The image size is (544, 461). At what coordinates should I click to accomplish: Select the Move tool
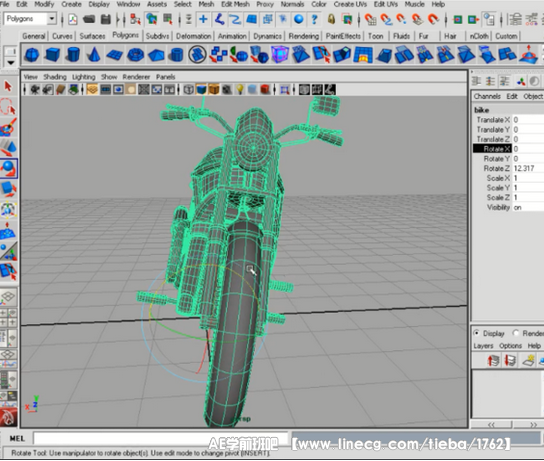pyautogui.click(x=8, y=148)
